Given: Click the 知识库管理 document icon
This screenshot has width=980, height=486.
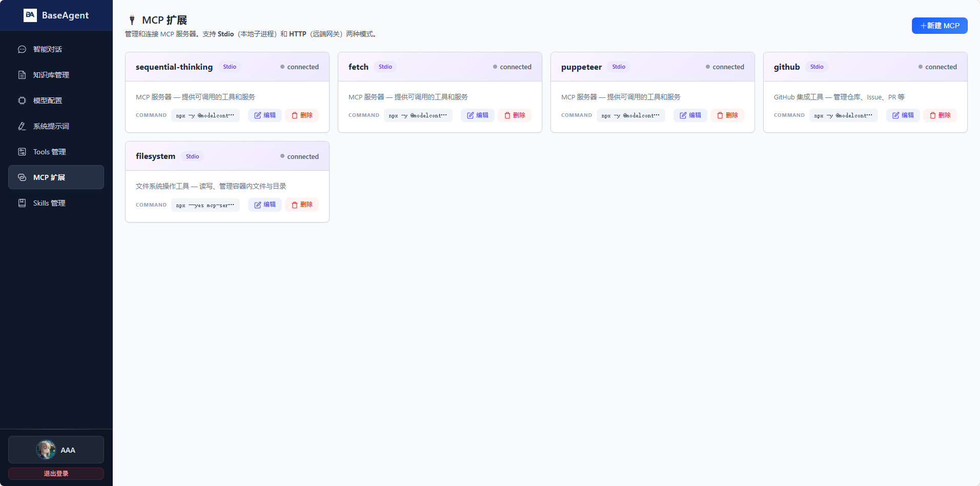Looking at the screenshot, I should (22, 75).
